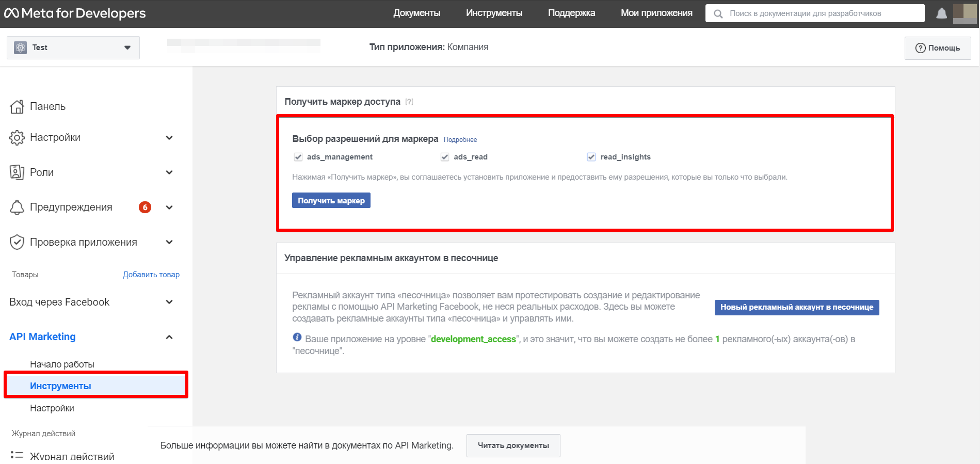The image size is (980, 464).
Task: Click the user profile avatar
Action: point(964,13)
